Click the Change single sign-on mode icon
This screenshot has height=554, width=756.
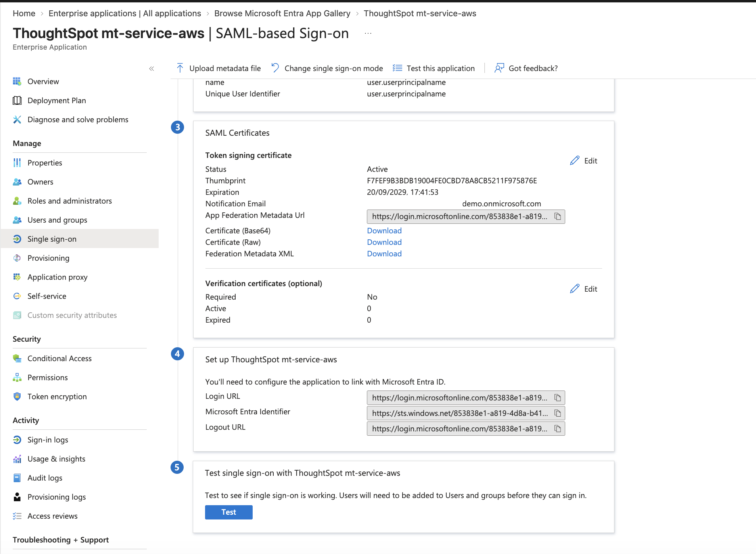coord(275,68)
